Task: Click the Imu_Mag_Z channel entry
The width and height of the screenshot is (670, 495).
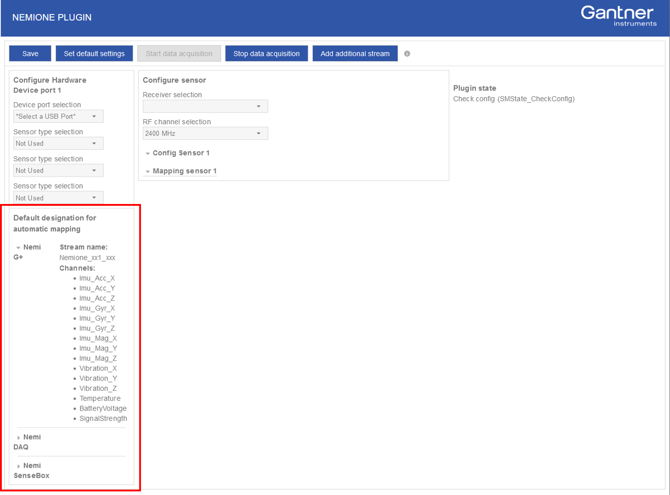Action: click(x=98, y=358)
